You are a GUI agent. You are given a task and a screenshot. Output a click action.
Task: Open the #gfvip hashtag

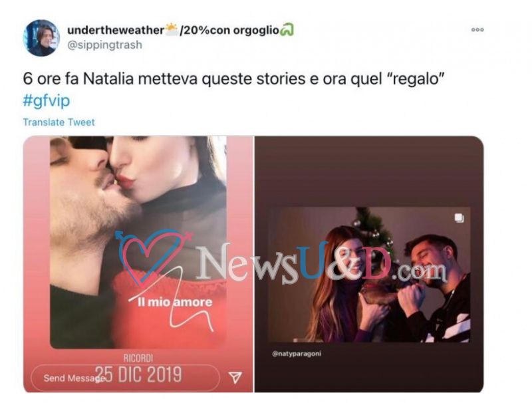(x=46, y=101)
